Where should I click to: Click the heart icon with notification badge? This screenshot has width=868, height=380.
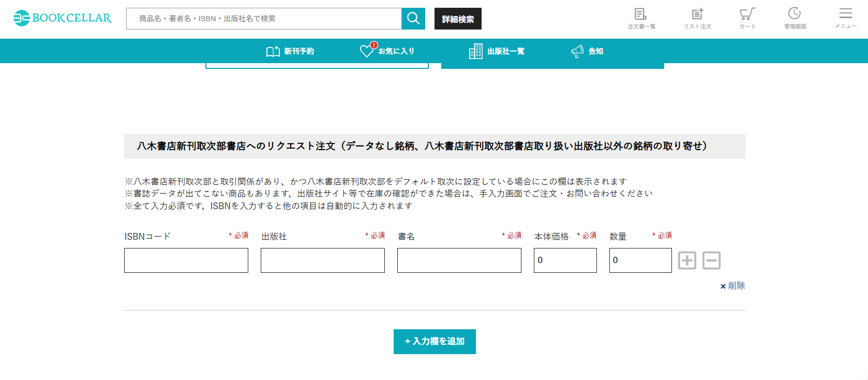[x=368, y=50]
